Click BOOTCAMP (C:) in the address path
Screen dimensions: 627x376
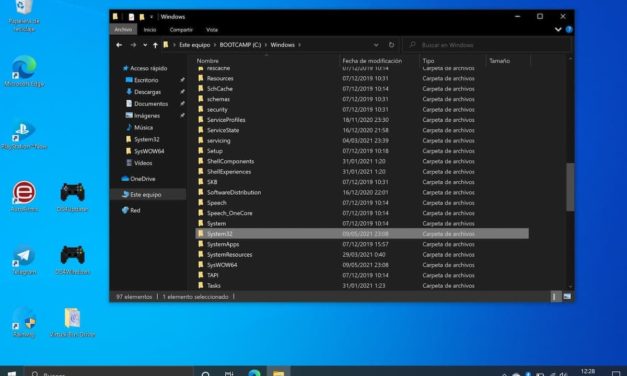coord(240,45)
